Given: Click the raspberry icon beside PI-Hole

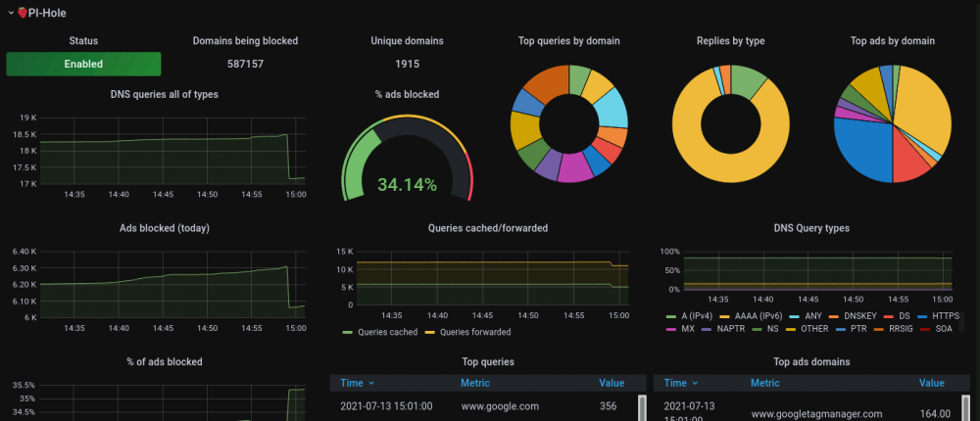Looking at the screenshot, I should [x=23, y=13].
